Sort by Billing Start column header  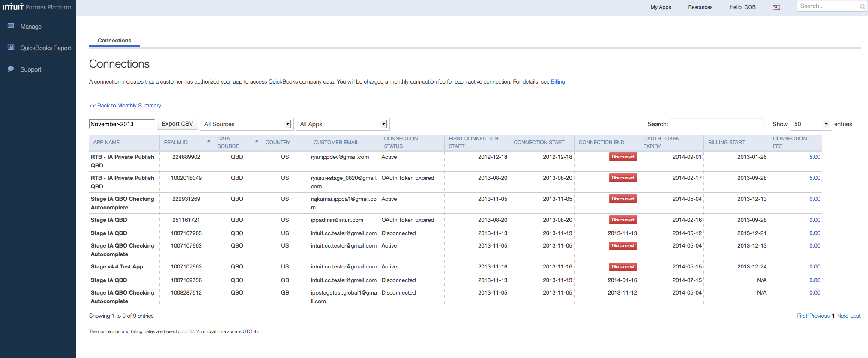(x=736, y=143)
